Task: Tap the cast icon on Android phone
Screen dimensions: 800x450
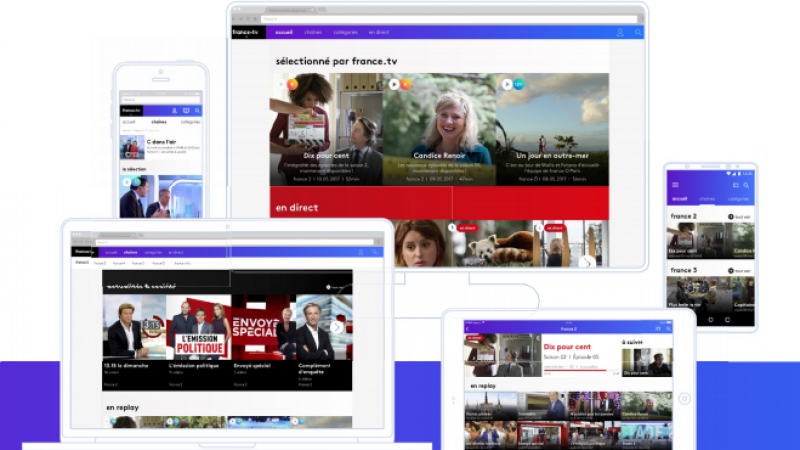Action: pos(736,185)
